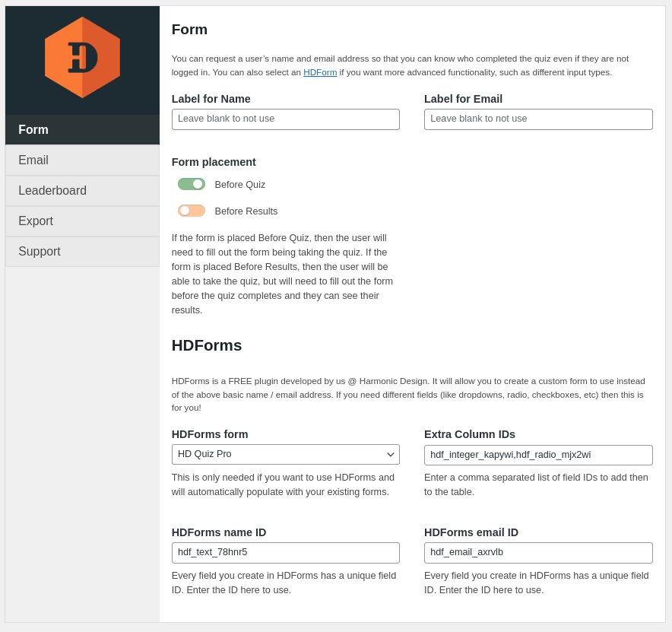Click the Label for Email input field
The height and width of the screenshot is (632, 672).
538,119
